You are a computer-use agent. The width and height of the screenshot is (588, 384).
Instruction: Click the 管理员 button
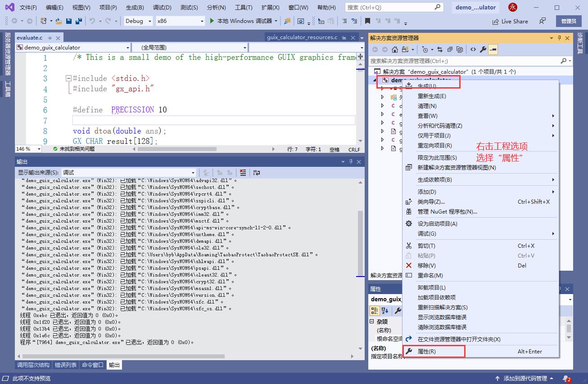pyautogui.click(x=569, y=21)
